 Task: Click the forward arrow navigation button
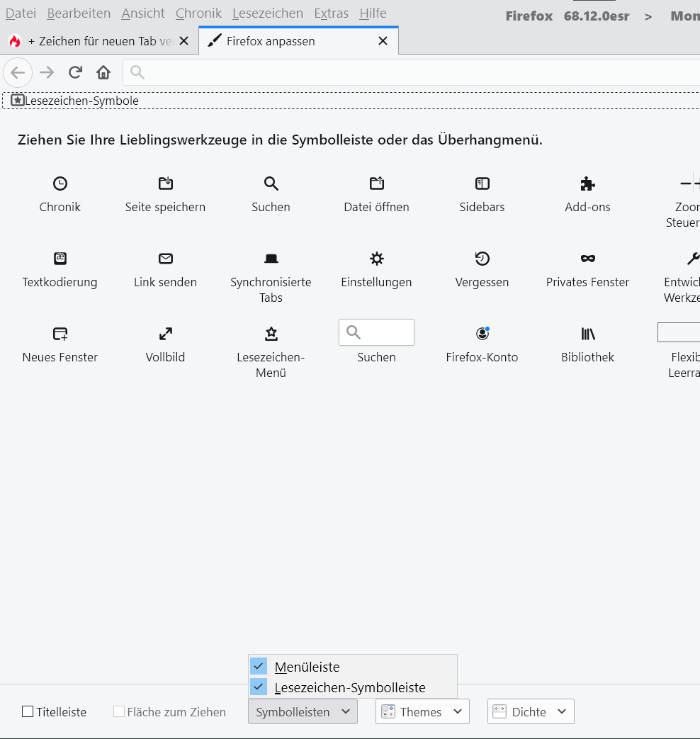(x=47, y=72)
